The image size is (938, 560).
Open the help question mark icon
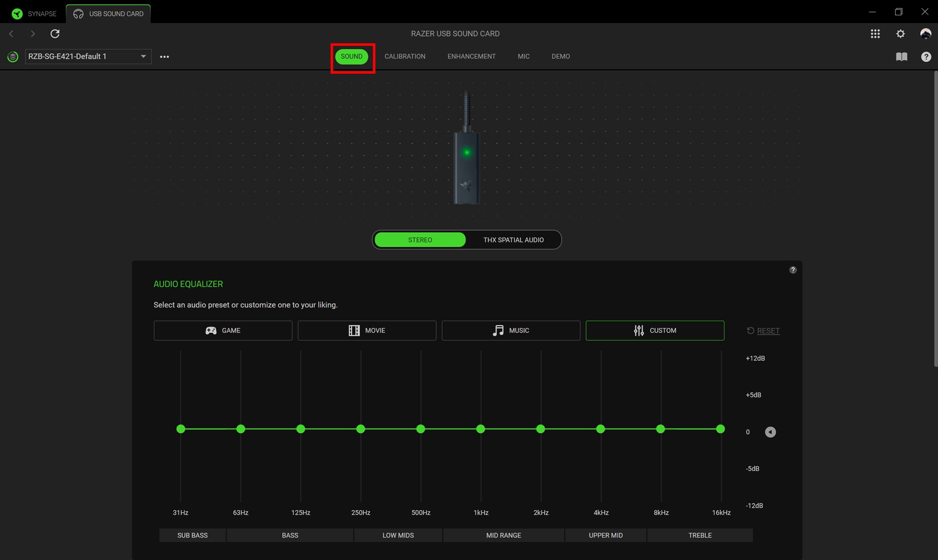pos(926,56)
